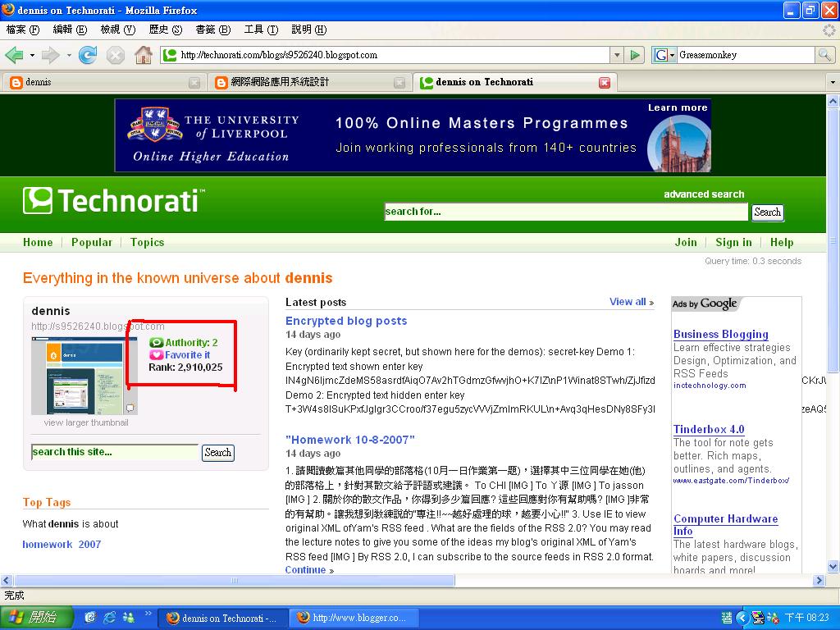Screen dimensions: 840x630
Task: Click the Continue » link
Action: [x=309, y=570]
